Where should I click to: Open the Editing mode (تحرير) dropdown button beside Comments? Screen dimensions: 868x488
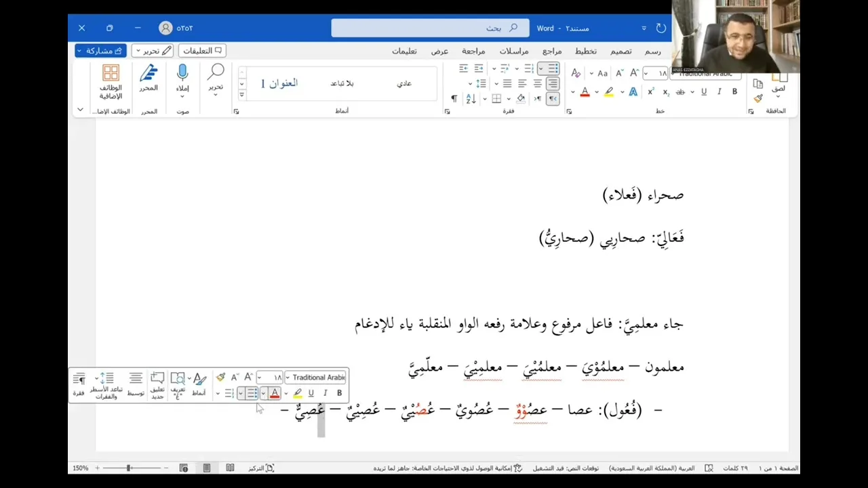coord(152,50)
